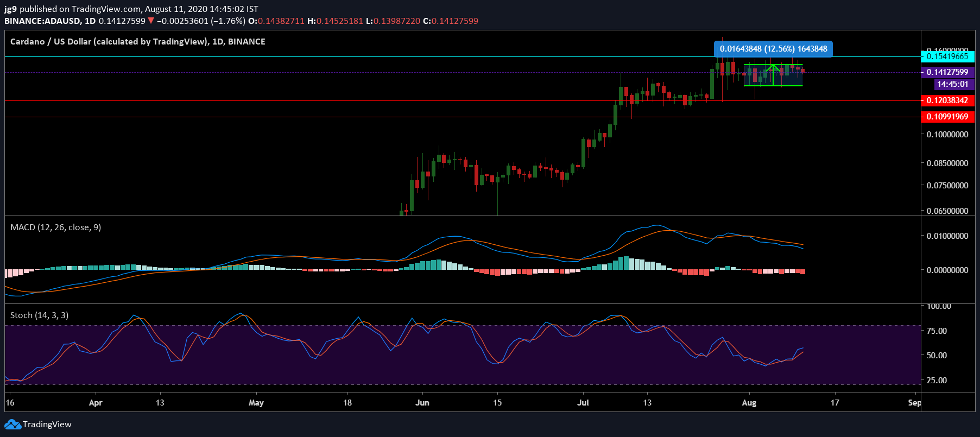Image resolution: width=980 pixels, height=437 pixels.
Task: Click the 14:45:01 bar countdown label
Action: (952, 84)
